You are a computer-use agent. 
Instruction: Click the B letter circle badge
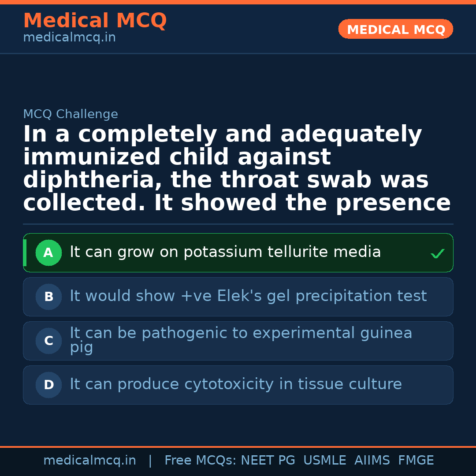[48, 297]
